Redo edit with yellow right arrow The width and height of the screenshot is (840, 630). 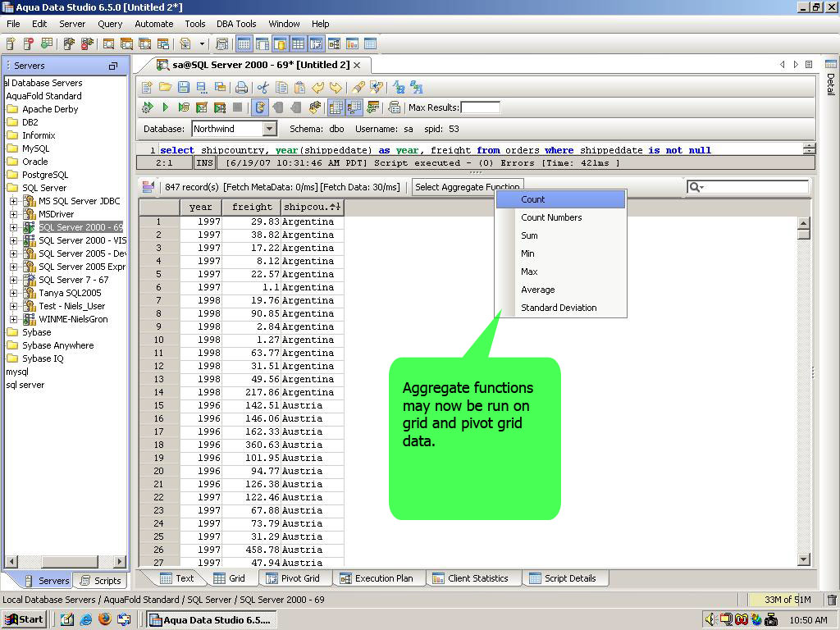336,87
